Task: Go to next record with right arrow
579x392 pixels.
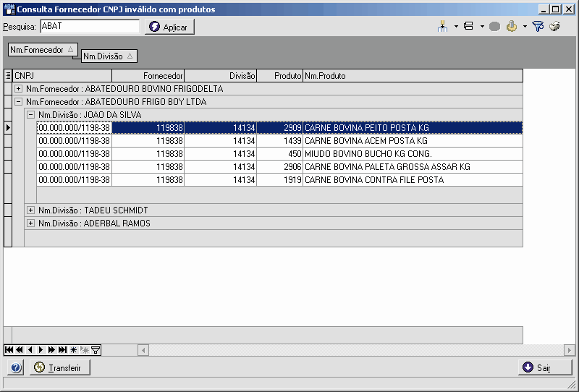Action: tap(41, 349)
